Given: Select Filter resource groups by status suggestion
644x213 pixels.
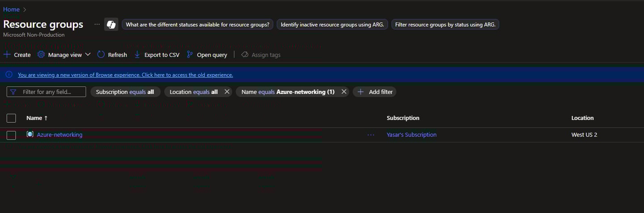Looking at the screenshot, I should [445, 25].
